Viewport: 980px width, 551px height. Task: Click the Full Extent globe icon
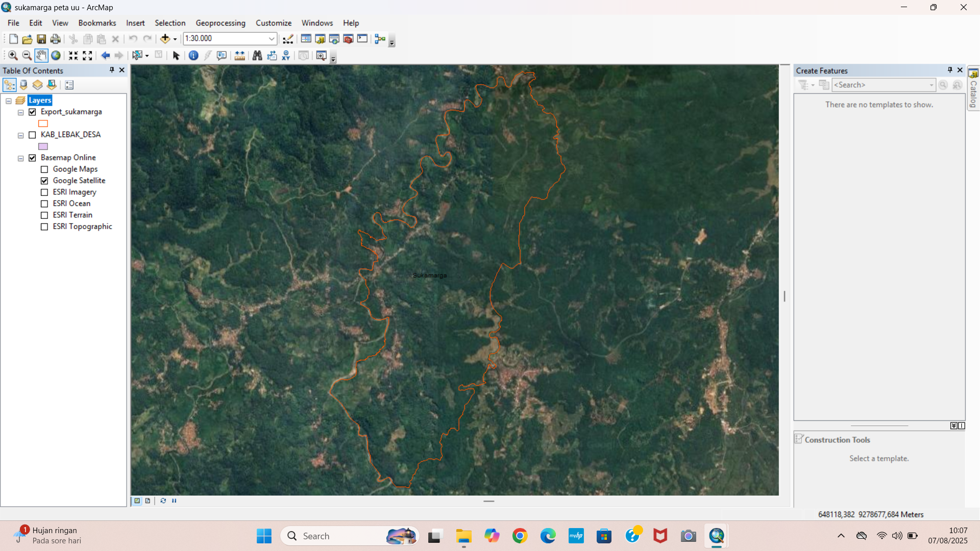[x=56, y=56]
